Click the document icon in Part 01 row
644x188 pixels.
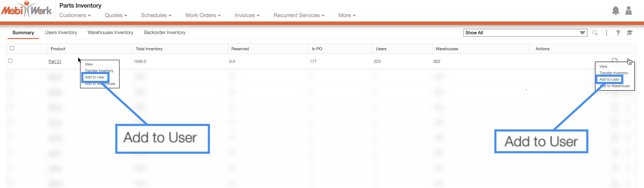point(615,60)
